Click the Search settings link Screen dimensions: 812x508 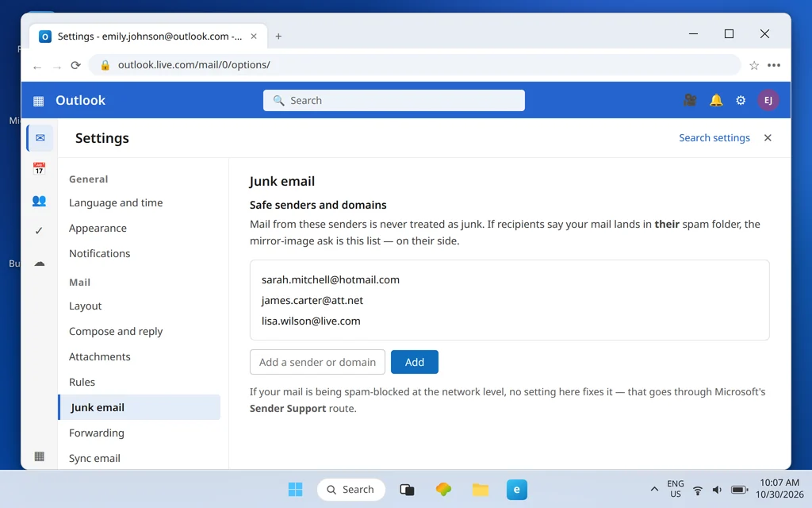714,138
